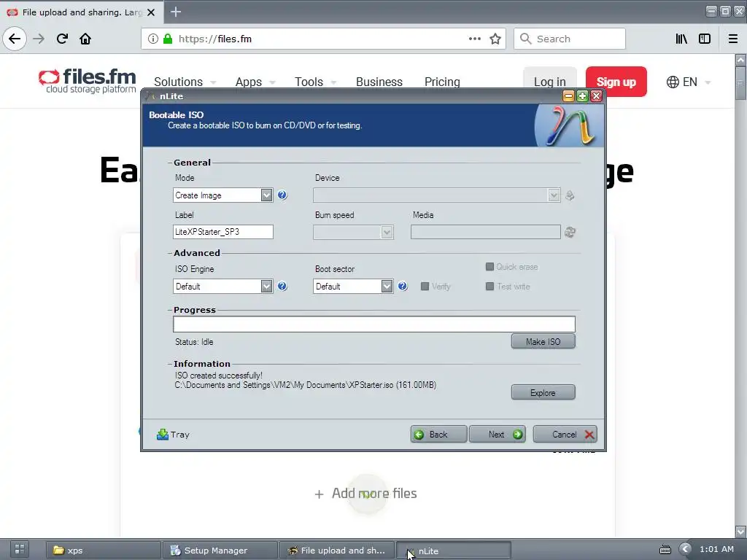Screen dimensions: 747x560
Task: Click the browser address bar
Action: (323, 39)
